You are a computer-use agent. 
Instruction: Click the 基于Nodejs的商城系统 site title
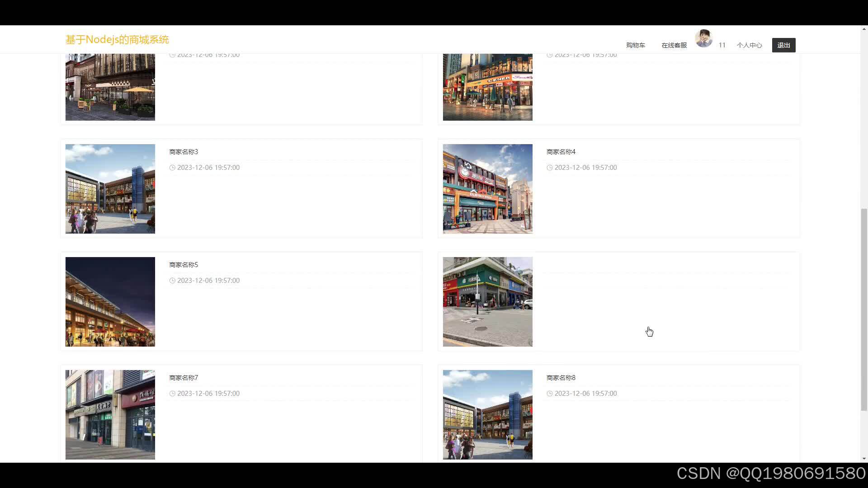[x=117, y=39]
